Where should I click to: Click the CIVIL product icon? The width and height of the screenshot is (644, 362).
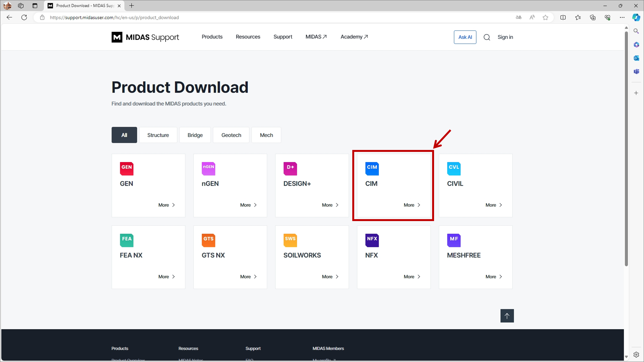[x=454, y=169]
